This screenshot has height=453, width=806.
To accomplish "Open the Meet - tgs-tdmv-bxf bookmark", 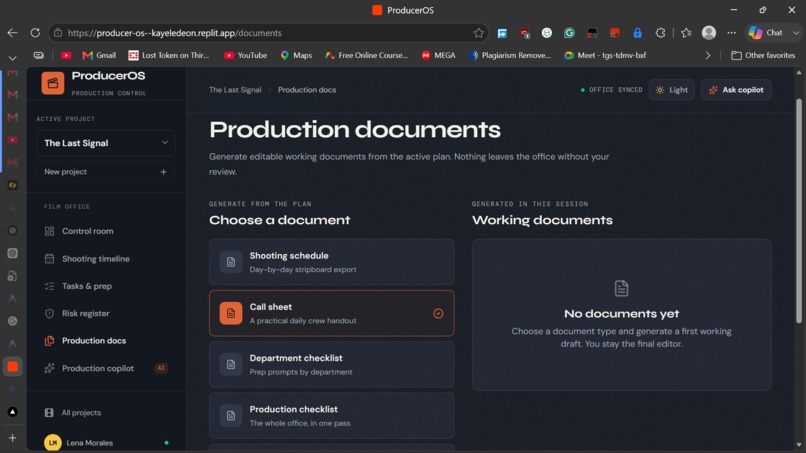I will [605, 55].
